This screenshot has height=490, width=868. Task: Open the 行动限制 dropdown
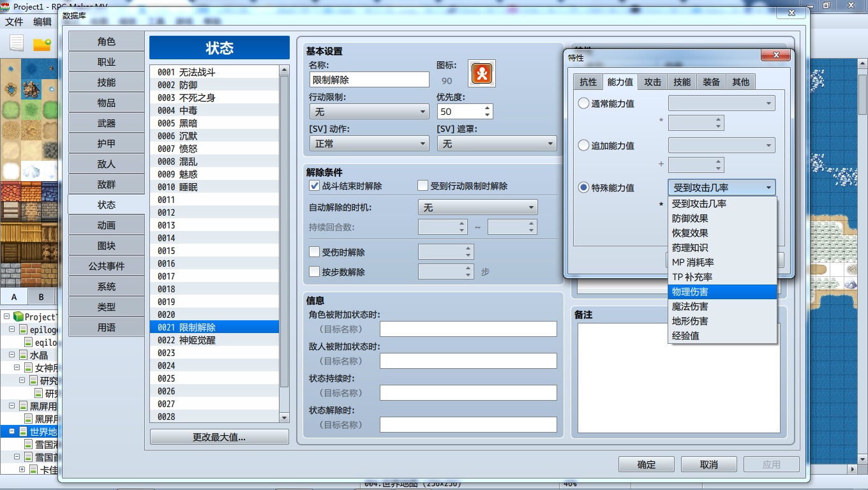click(369, 112)
